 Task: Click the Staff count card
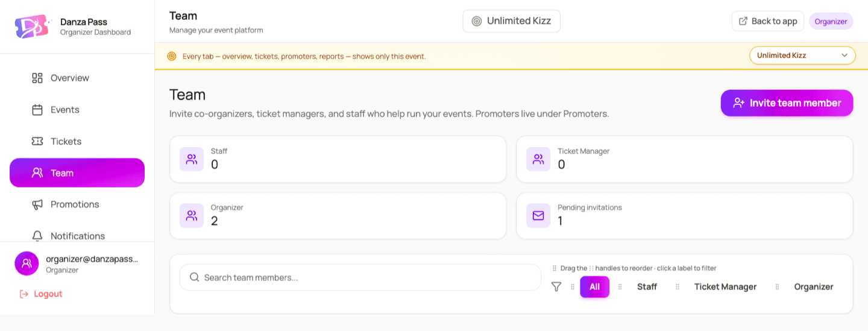338,159
